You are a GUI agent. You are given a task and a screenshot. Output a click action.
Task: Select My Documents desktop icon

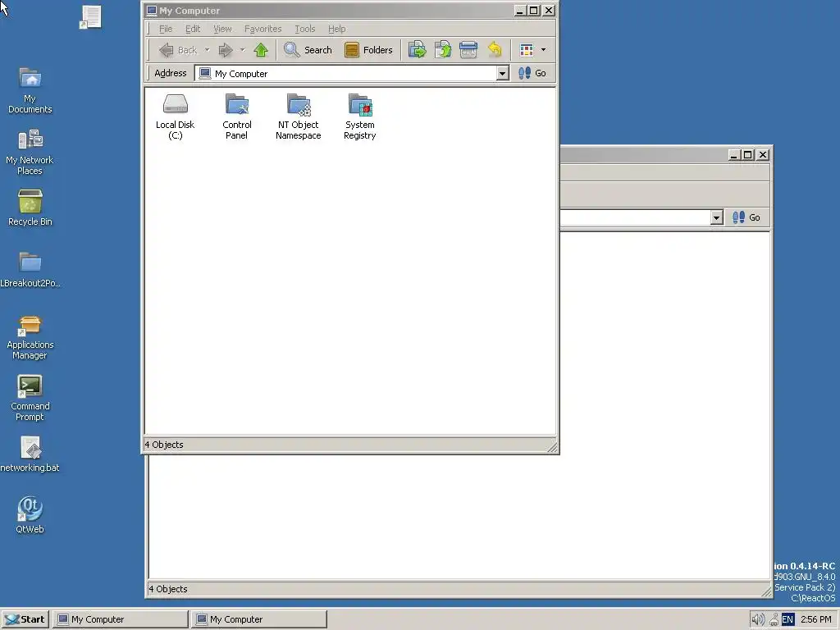click(30, 90)
